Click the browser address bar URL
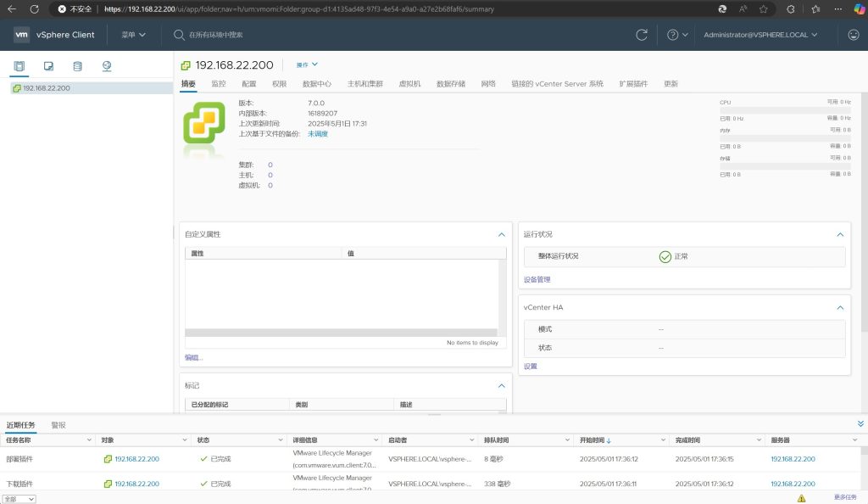Image resolution: width=868 pixels, height=504 pixels. click(x=299, y=8)
